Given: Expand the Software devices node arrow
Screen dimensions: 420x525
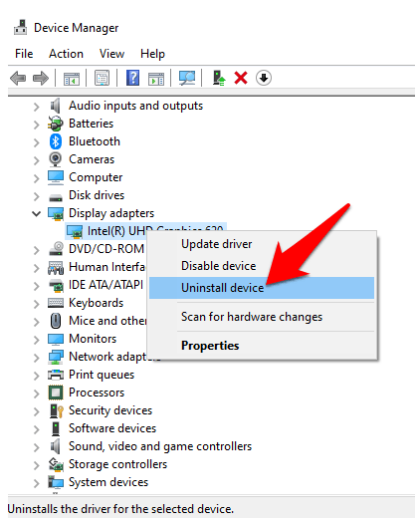Looking at the screenshot, I should [x=36, y=429].
